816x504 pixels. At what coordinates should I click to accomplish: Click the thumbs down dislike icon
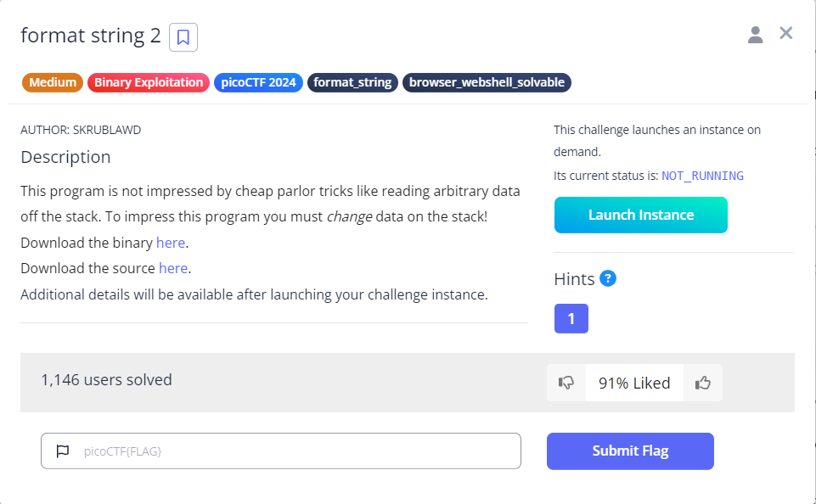pos(566,383)
